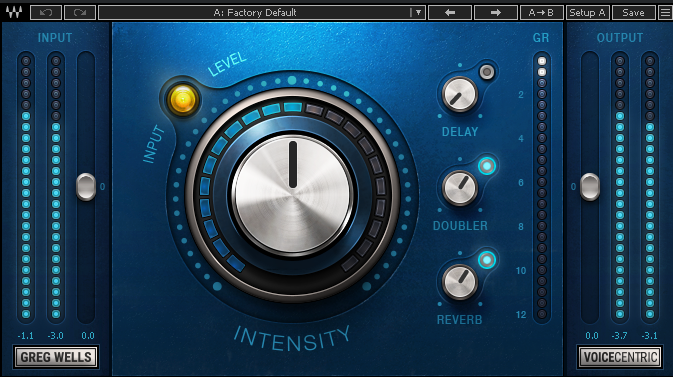The image size is (673, 377).
Task: Click the Reverb amount knob
Action: tap(460, 282)
